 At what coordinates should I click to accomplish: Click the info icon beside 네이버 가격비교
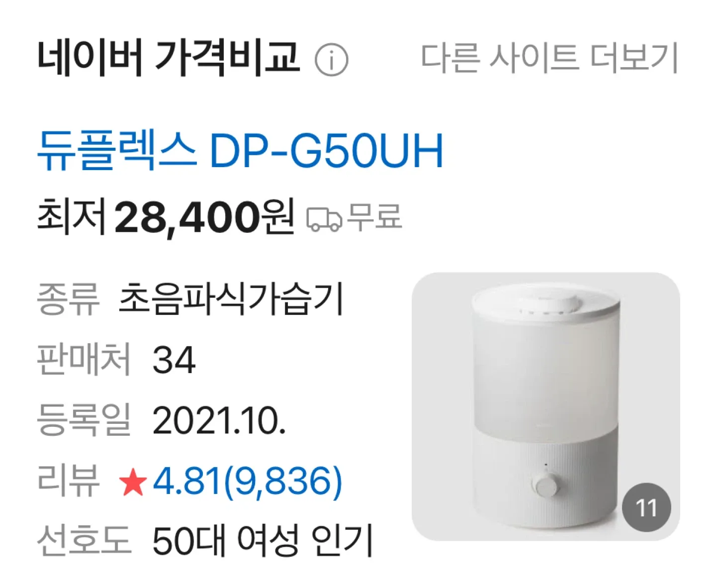331,60
